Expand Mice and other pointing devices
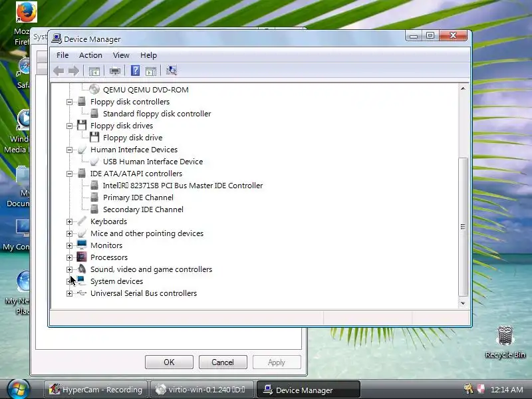The width and height of the screenshot is (532, 399). click(69, 233)
